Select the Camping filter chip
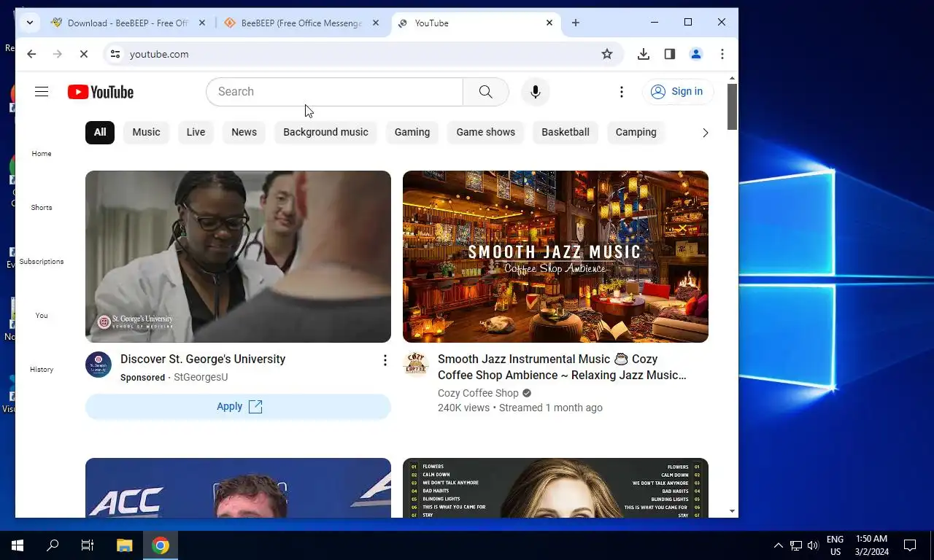The width and height of the screenshot is (934, 560). (636, 132)
